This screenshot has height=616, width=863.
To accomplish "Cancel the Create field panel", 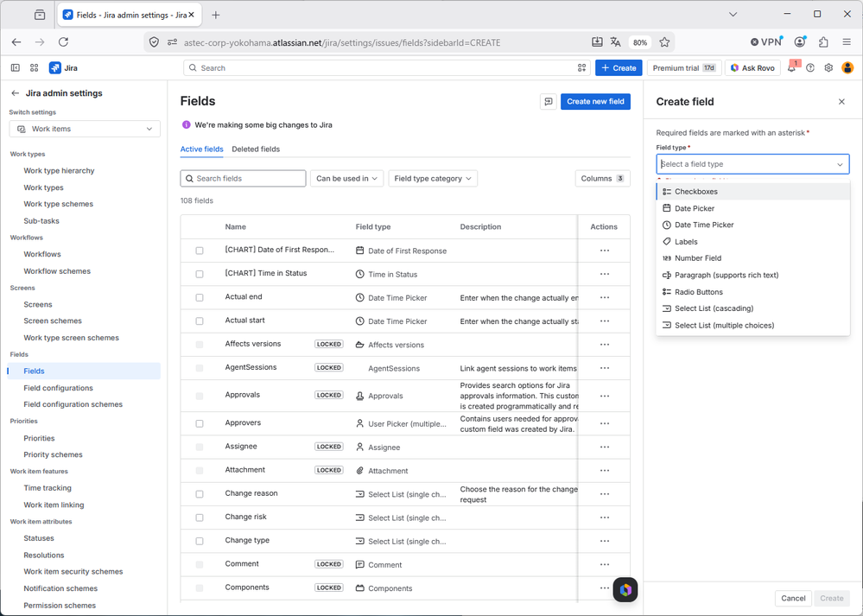I will (793, 599).
